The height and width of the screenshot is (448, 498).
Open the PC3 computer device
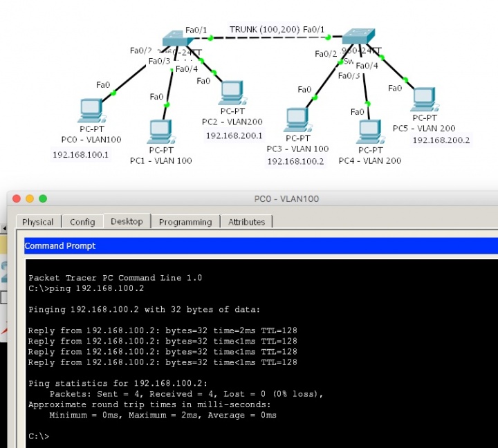297,118
